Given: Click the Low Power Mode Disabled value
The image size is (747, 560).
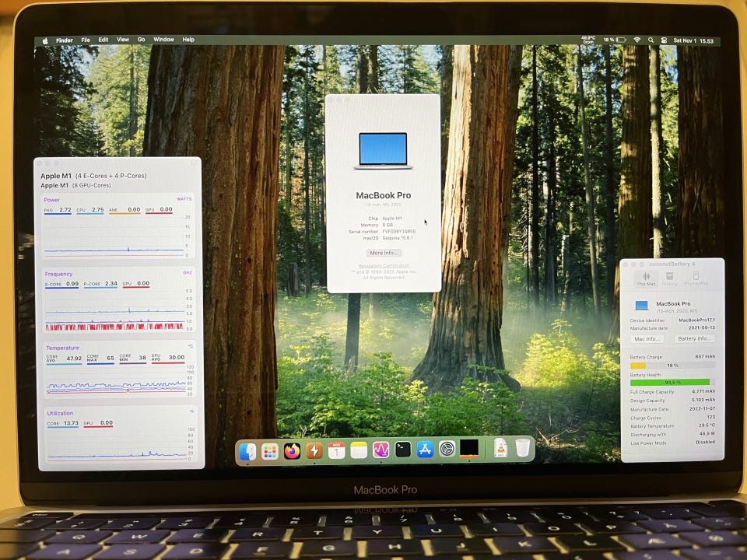Looking at the screenshot, I should tap(705, 442).
